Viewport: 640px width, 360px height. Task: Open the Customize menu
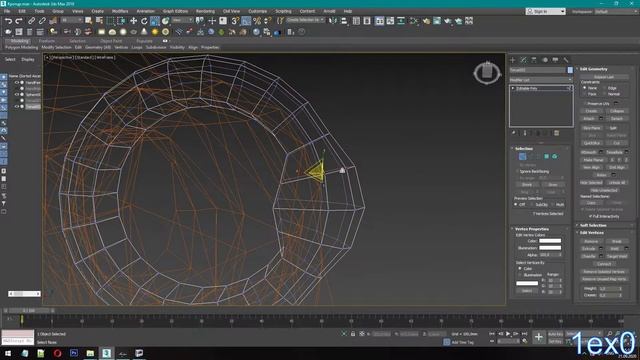(x=258, y=11)
